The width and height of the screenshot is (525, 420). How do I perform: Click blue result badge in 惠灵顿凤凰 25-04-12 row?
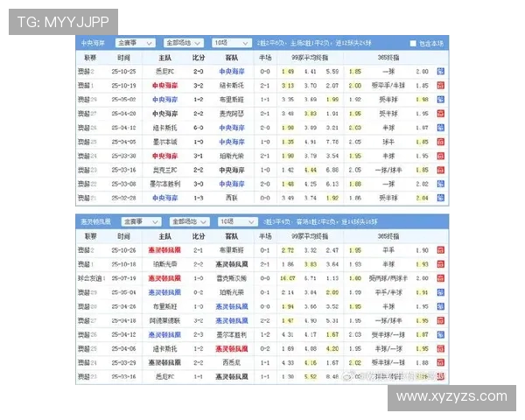pyautogui.click(x=441, y=334)
